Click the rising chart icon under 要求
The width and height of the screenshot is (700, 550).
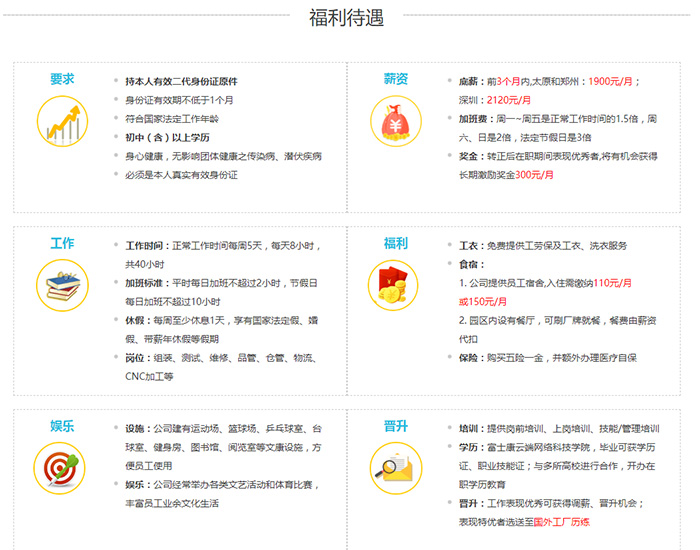62,121
